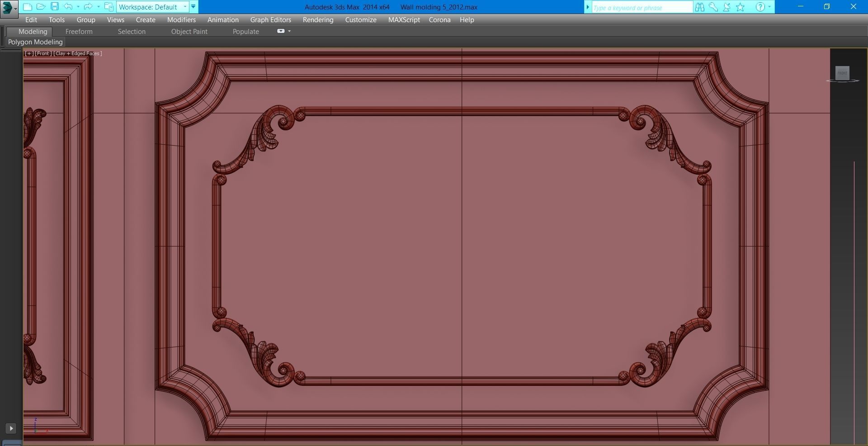The height and width of the screenshot is (446, 868).
Task: Open ribbon display options dropdown arrow
Action: click(x=289, y=31)
